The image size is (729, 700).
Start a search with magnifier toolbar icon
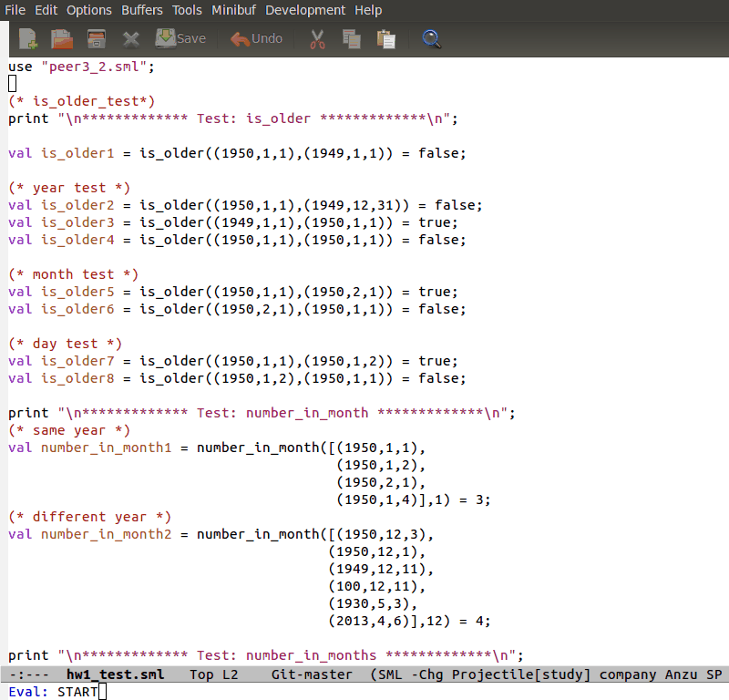coord(431,38)
